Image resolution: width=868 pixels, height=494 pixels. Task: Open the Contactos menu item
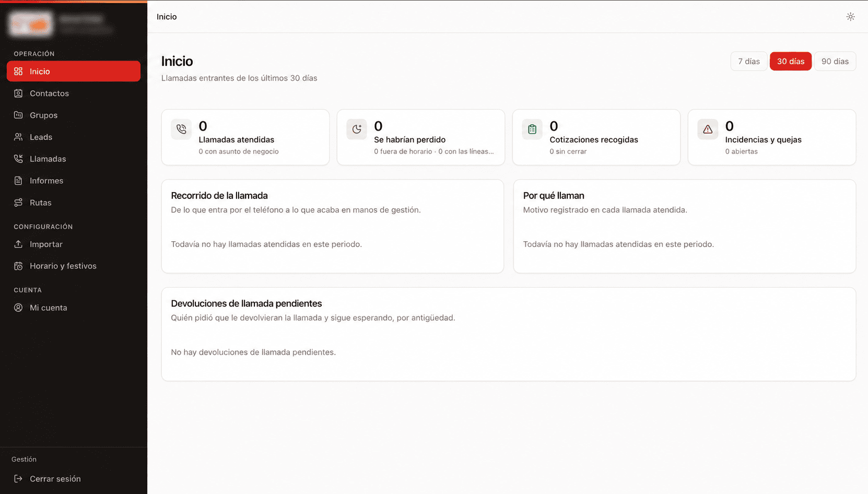pos(74,93)
